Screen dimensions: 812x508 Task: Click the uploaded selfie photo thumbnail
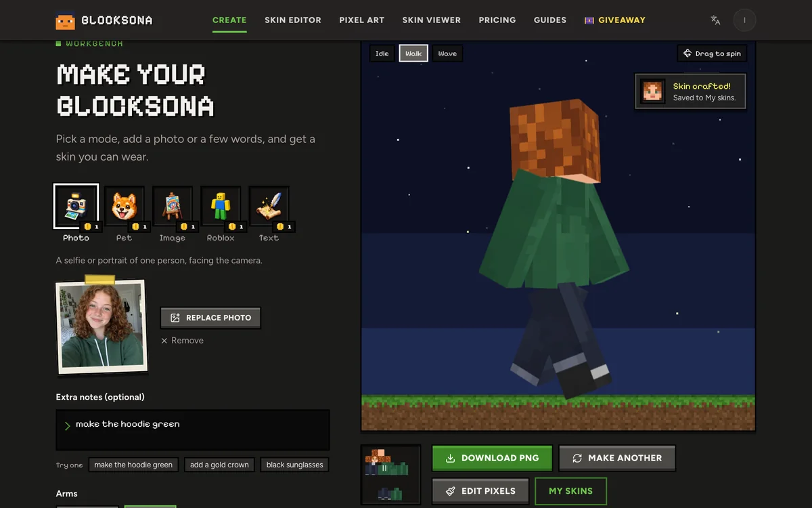(x=102, y=326)
